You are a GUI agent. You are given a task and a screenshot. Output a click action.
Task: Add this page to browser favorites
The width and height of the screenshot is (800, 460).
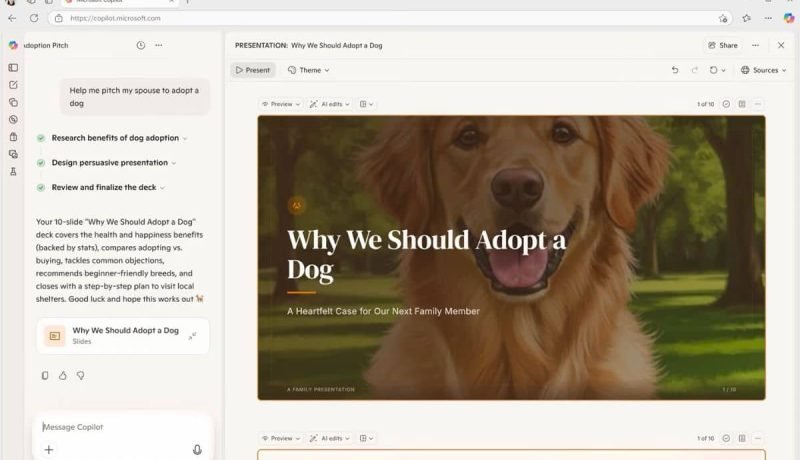pyautogui.click(x=723, y=18)
